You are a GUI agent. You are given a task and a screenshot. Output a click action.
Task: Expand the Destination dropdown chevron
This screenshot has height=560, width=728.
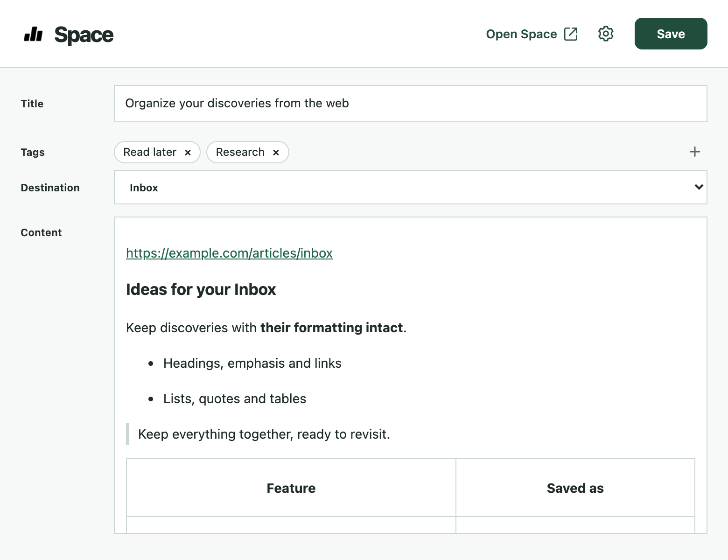coord(699,187)
